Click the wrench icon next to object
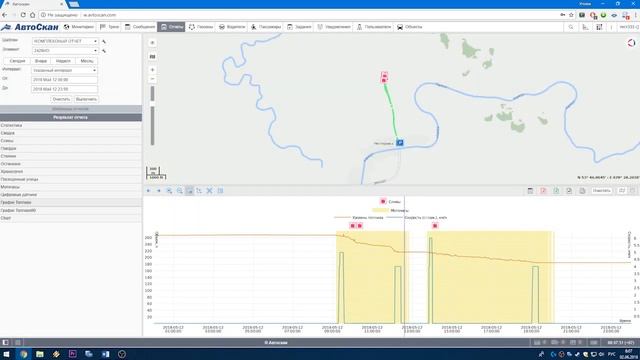The image size is (640, 360). (x=104, y=51)
